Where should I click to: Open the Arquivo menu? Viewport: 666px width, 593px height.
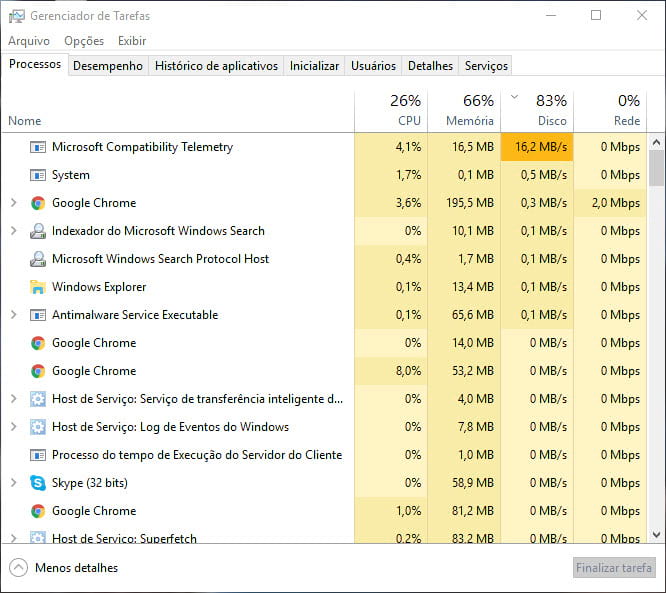click(x=29, y=41)
